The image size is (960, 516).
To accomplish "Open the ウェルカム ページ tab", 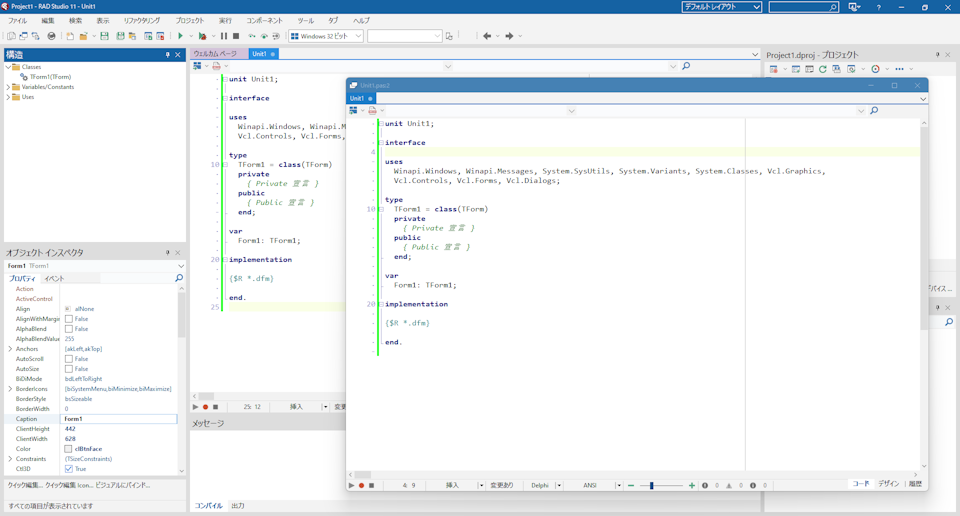I will tap(216, 54).
